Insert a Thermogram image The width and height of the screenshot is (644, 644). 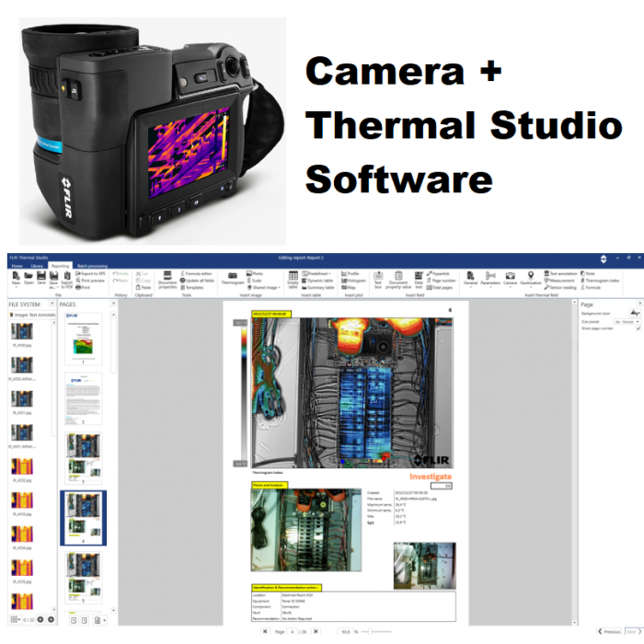(233, 279)
